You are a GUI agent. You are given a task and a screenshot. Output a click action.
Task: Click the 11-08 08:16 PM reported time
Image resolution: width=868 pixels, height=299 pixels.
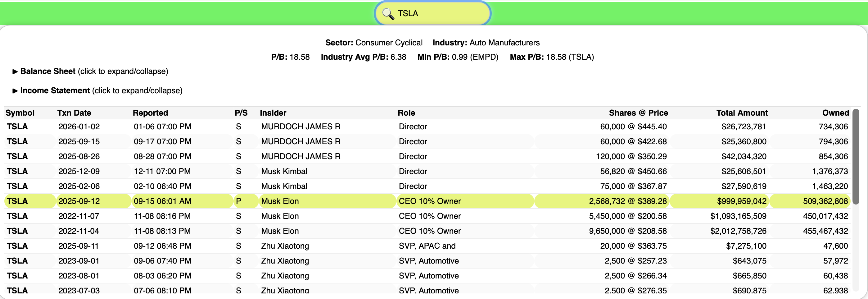click(162, 216)
